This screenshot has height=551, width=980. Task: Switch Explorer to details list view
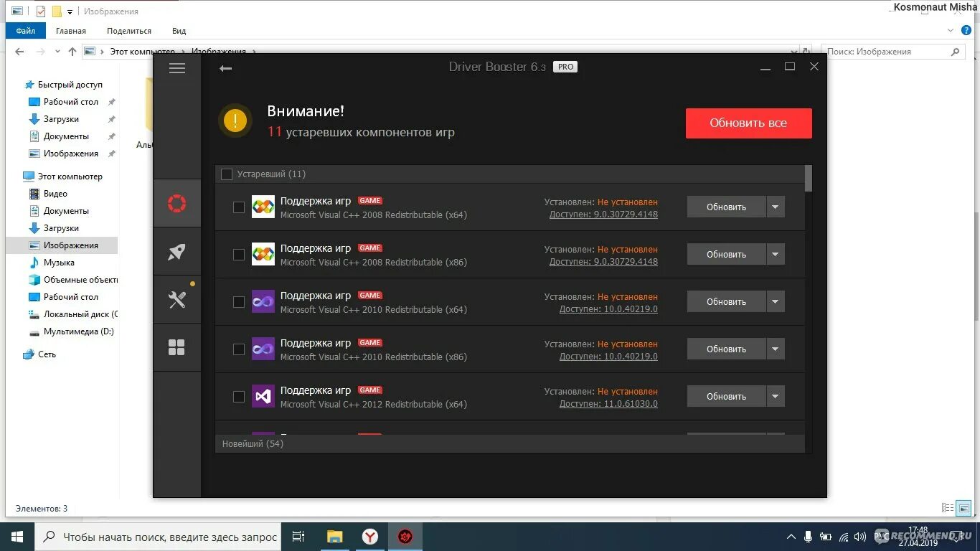948,508
